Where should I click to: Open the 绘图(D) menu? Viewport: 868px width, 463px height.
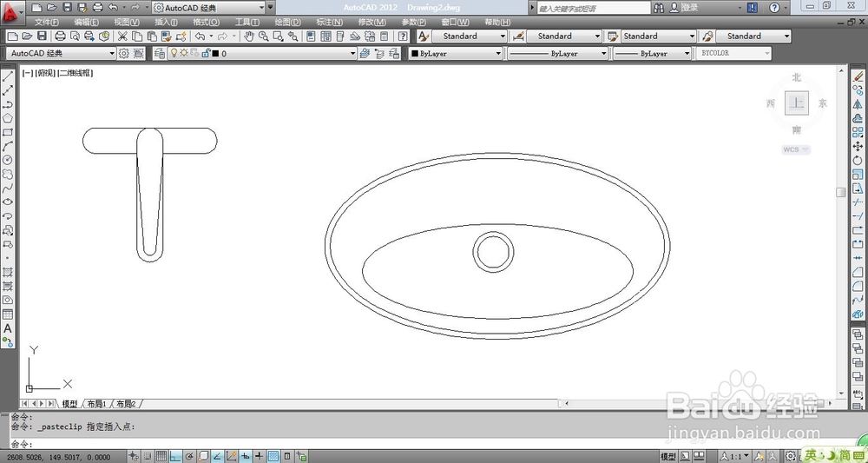[288, 23]
